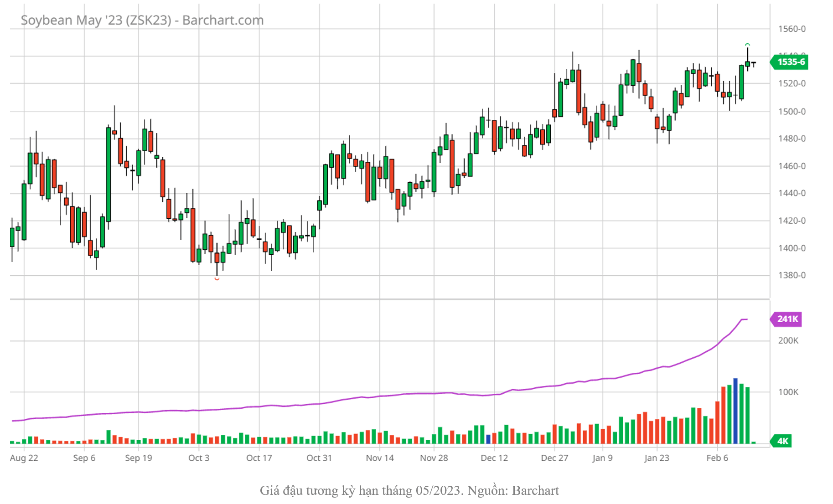The width and height of the screenshot is (833, 504).
Task: Click the Sep 6 date label
Action: [x=84, y=458]
